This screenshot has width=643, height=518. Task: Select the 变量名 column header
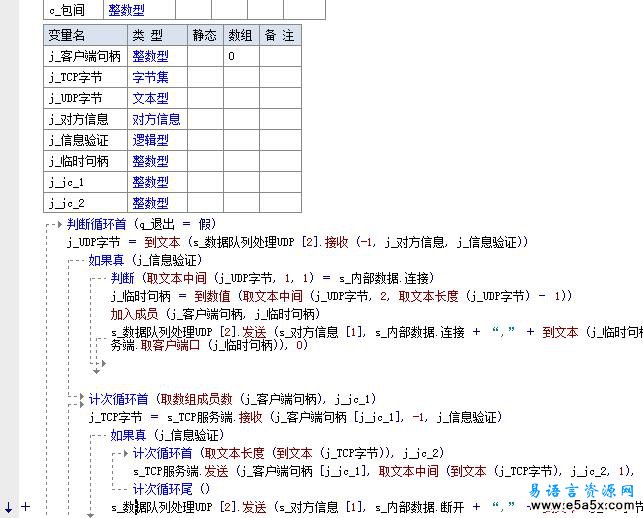(85, 35)
